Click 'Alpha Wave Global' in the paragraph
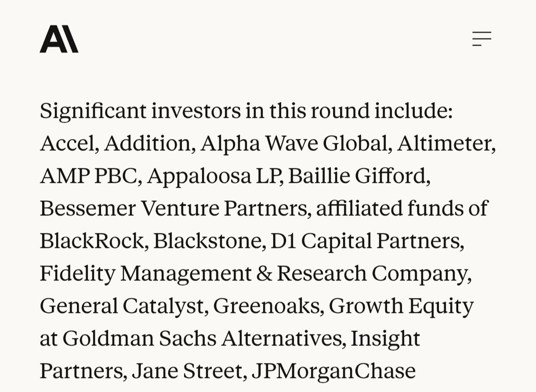The width and height of the screenshot is (536, 392). point(294,143)
